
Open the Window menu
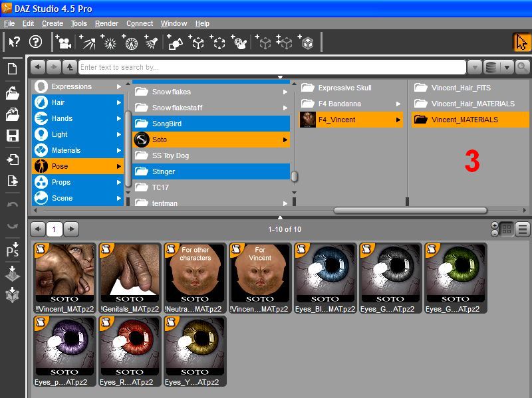pos(174,23)
